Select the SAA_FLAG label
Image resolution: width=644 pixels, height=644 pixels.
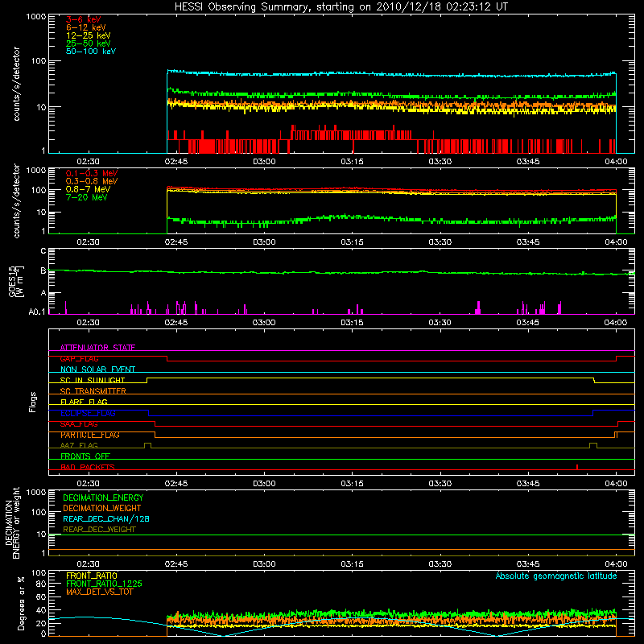(x=79, y=424)
